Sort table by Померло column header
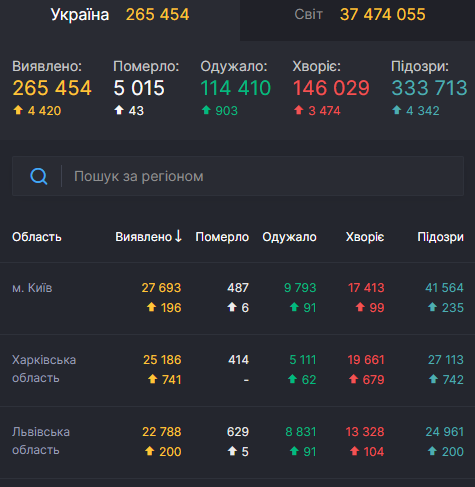This screenshot has width=475, height=487. pos(222,237)
